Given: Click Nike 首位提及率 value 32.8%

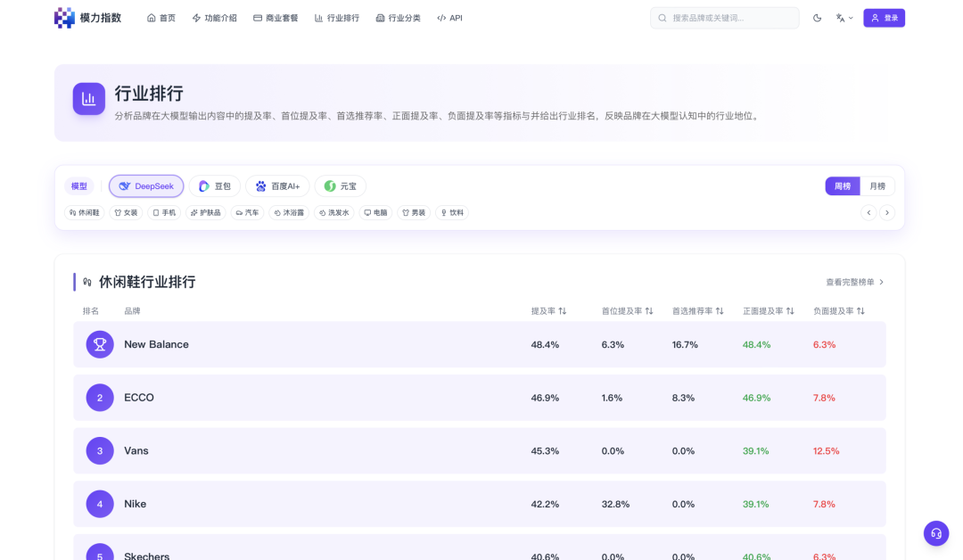Looking at the screenshot, I should (615, 504).
